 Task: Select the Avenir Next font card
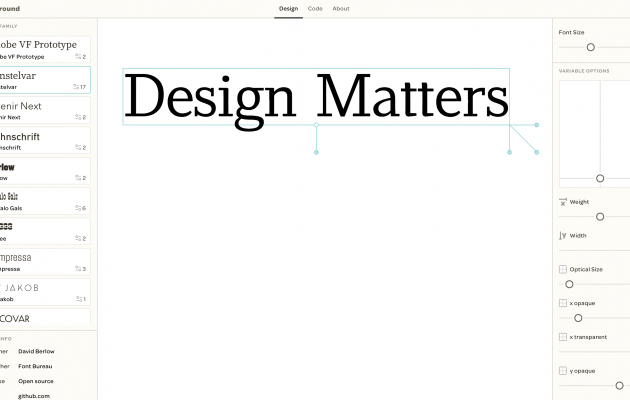pyautogui.click(x=45, y=110)
